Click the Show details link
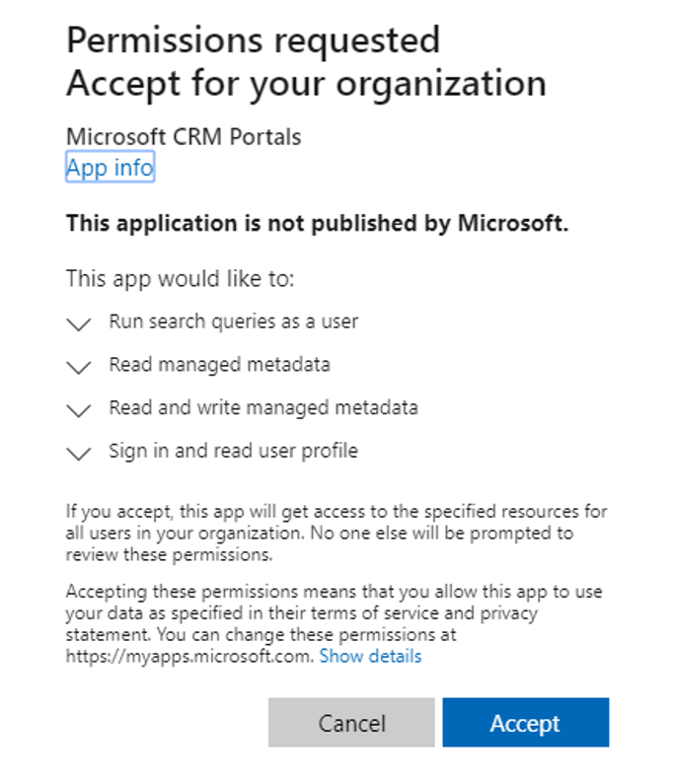 pos(370,656)
